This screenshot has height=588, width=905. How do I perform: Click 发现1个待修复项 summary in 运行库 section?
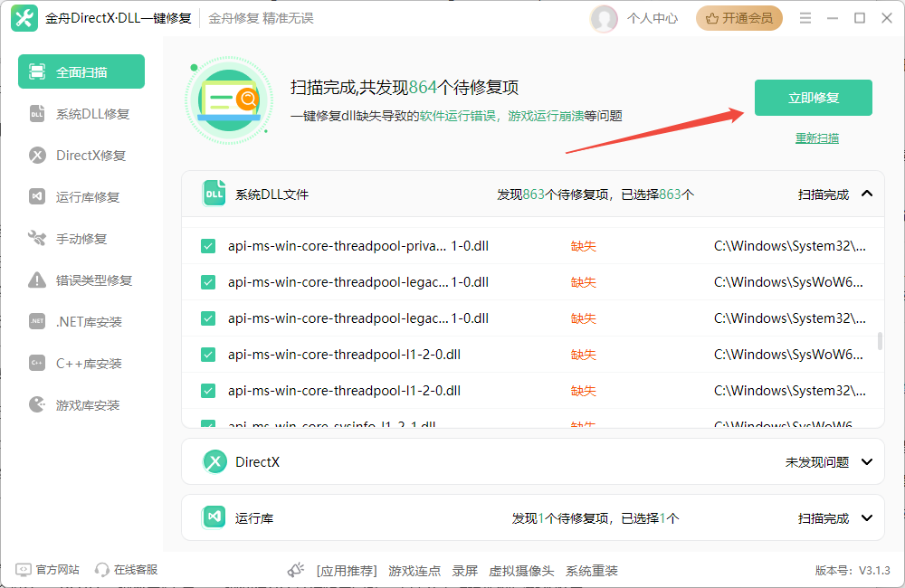click(560, 518)
